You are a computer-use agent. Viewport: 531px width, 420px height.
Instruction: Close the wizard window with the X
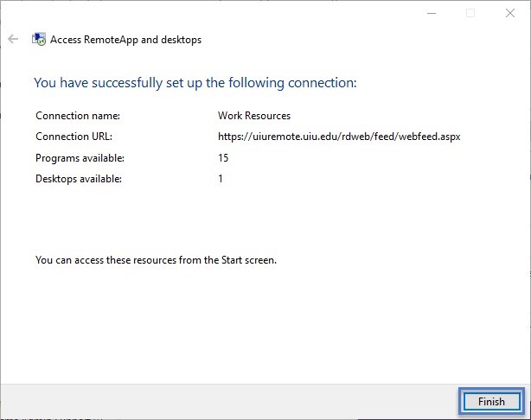pos(510,13)
